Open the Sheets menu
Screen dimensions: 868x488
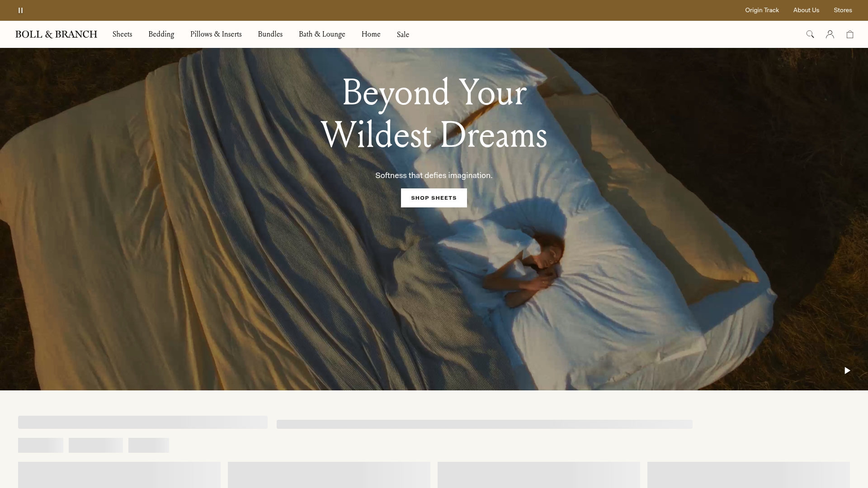[x=122, y=34]
